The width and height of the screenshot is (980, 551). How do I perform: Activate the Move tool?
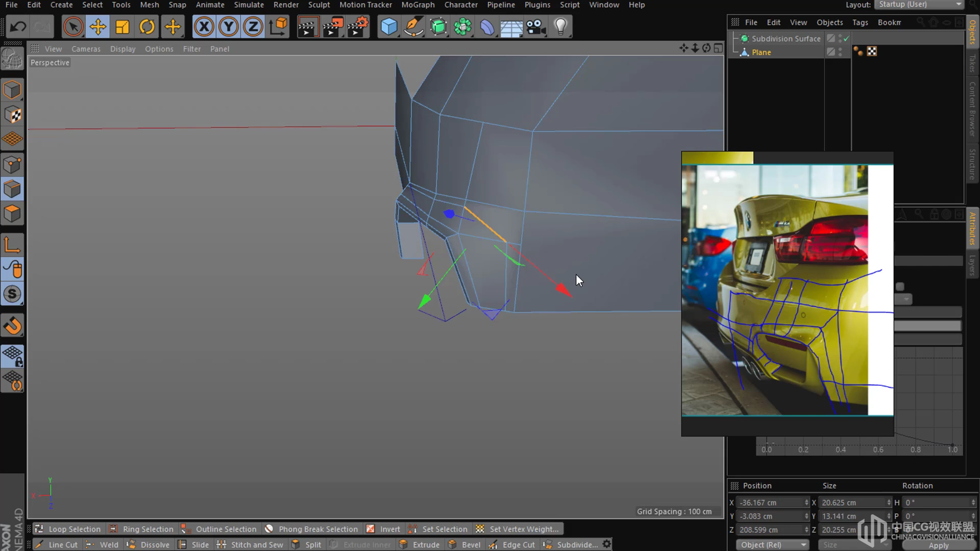(x=97, y=27)
